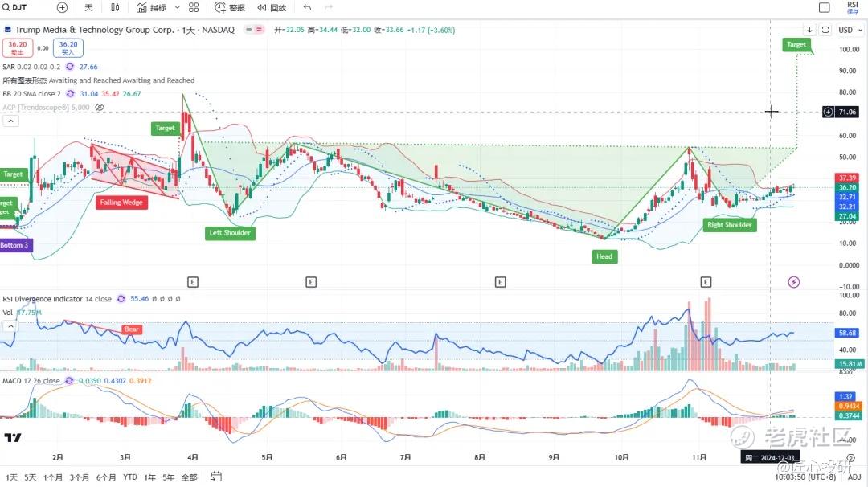Redo the chart action

[x=328, y=7]
